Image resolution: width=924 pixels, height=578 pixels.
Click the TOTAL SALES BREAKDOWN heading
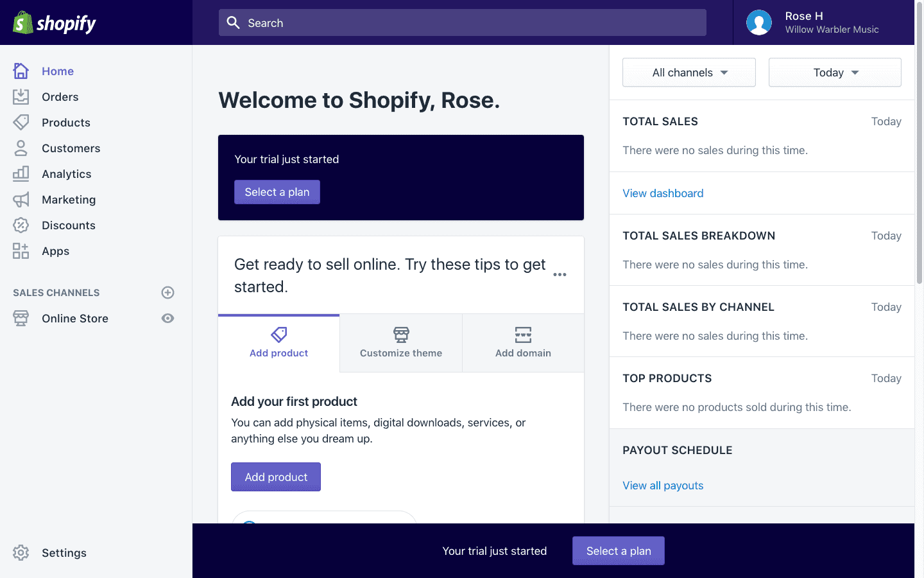pos(699,236)
